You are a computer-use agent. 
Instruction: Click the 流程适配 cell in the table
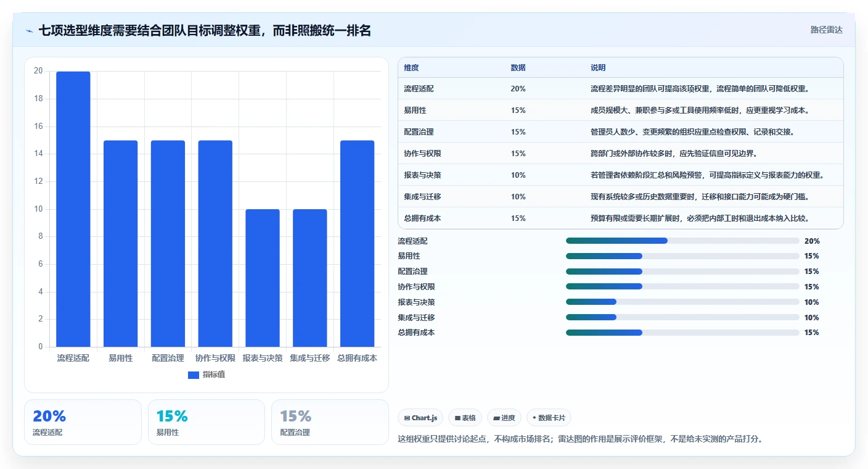tap(419, 89)
